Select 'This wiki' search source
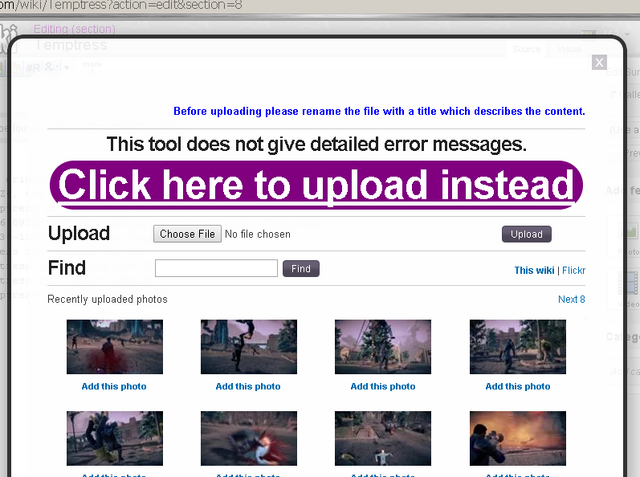Viewport: 640px width, 477px height. (534, 270)
